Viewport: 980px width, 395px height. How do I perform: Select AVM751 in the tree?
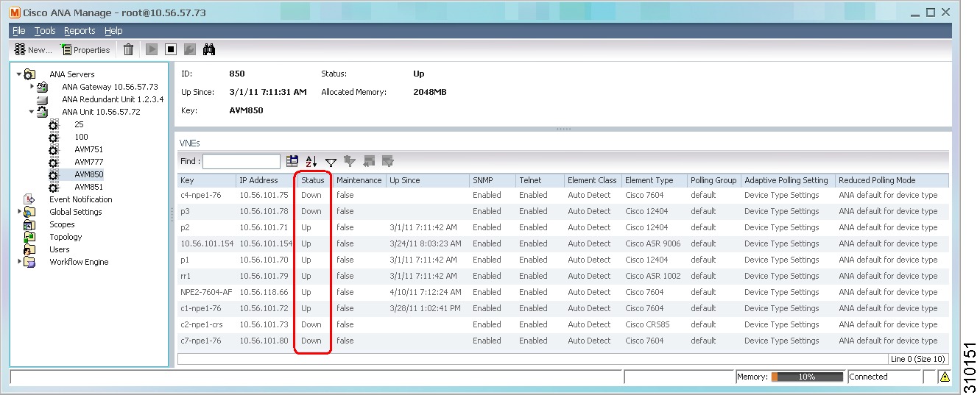(89, 149)
